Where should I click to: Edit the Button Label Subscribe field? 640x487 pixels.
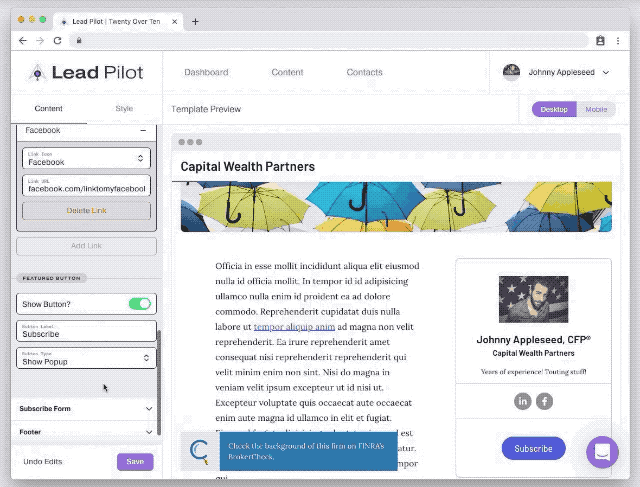pyautogui.click(x=86, y=331)
